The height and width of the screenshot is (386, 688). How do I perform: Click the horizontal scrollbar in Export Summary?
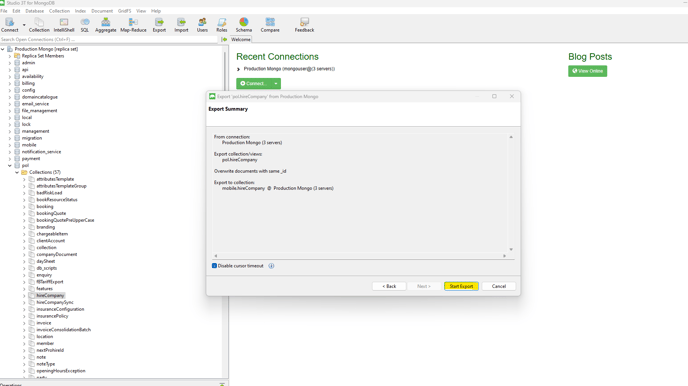tap(360, 256)
